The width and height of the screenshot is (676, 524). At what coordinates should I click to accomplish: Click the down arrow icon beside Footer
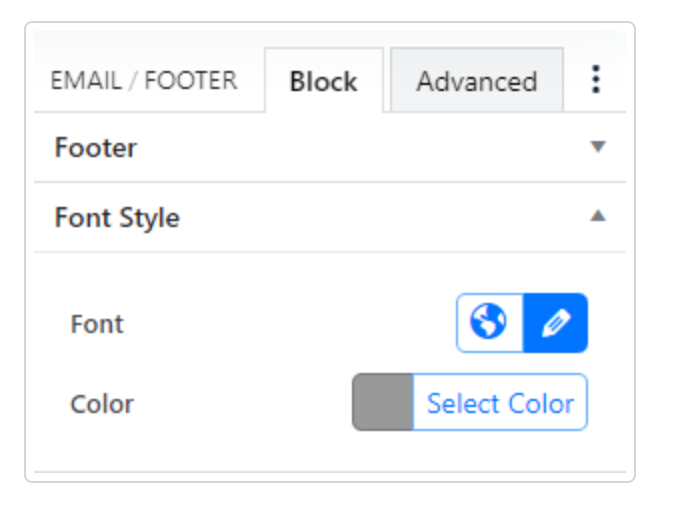pos(598,147)
